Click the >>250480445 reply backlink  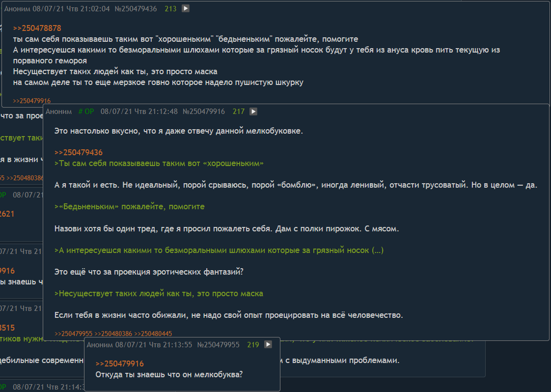tap(153, 333)
